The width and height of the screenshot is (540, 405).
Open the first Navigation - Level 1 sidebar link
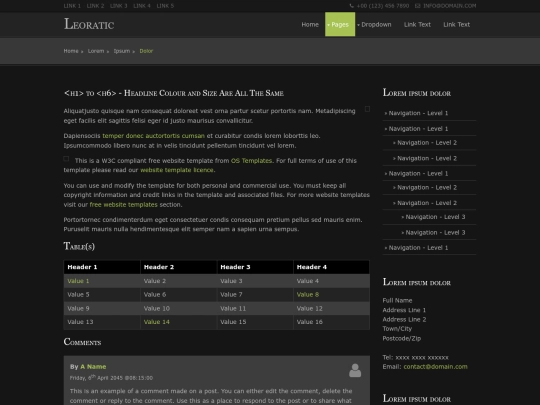click(418, 113)
